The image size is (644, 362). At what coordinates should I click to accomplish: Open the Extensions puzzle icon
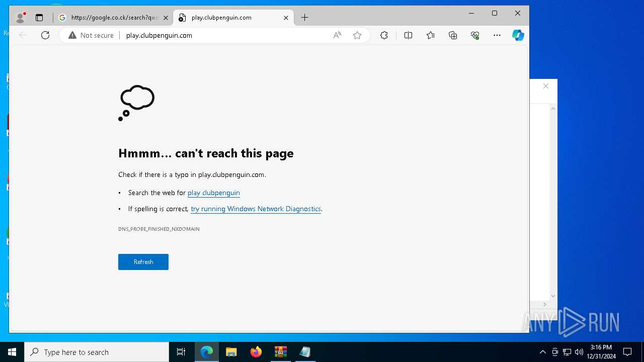[384, 35]
